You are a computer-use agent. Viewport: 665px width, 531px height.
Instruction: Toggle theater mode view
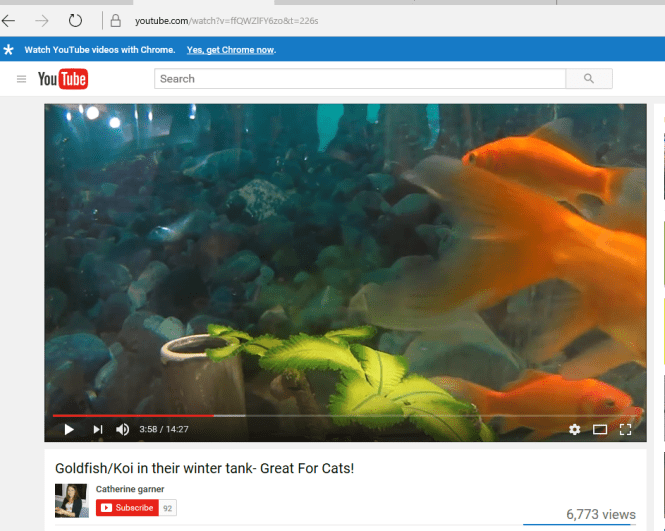coord(600,429)
